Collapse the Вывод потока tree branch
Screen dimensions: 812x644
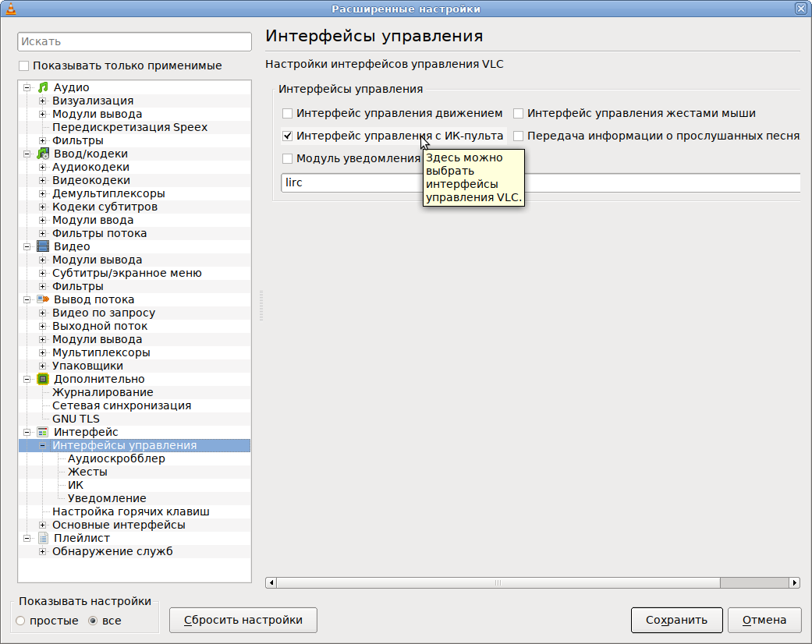(x=27, y=299)
